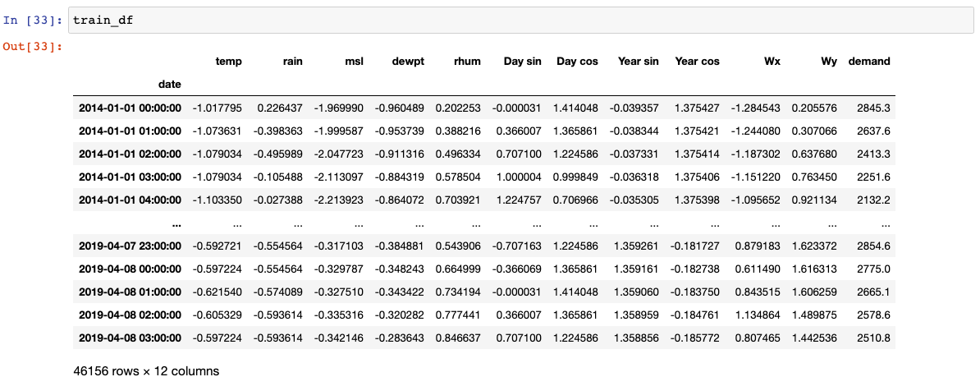Image resolution: width=980 pixels, height=386 pixels.
Task: Click demand value 2510.8
Action: pyautogui.click(x=875, y=338)
